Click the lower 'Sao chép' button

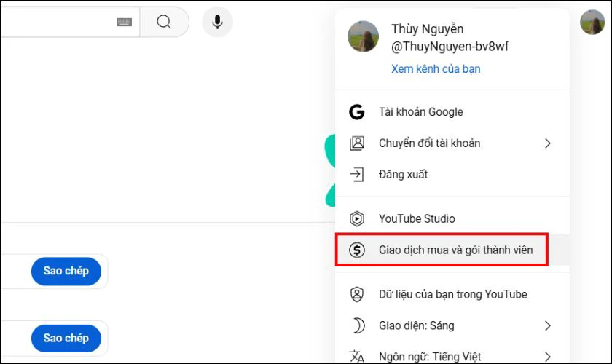(x=66, y=339)
